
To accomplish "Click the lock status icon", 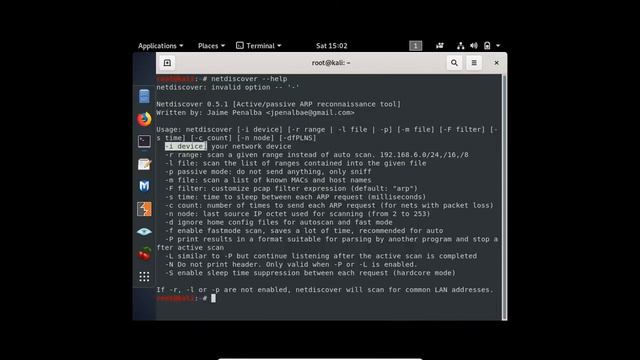I will [487, 46].
